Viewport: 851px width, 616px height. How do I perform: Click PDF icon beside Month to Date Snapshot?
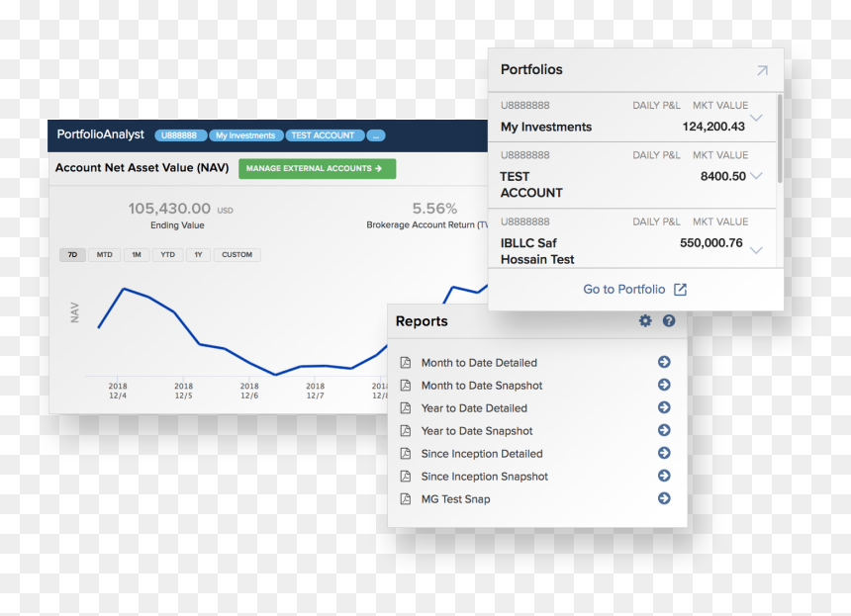pos(406,386)
